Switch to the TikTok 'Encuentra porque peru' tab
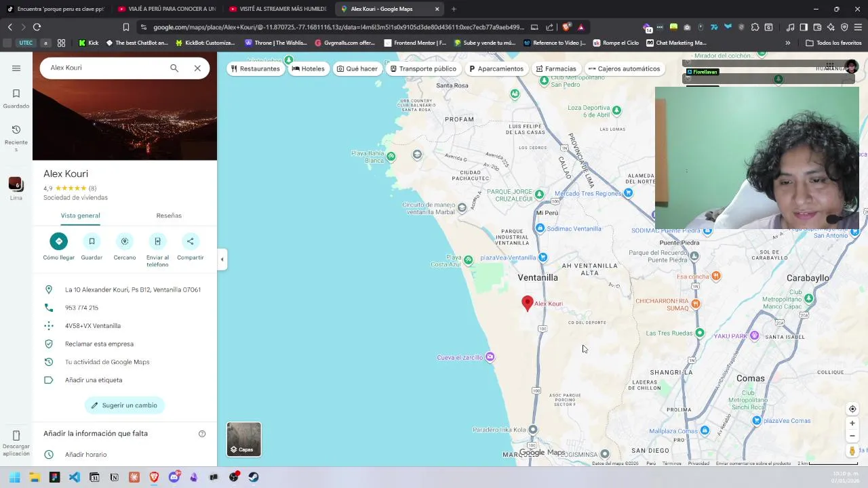Screen dimensions: 868x488 tap(56, 9)
